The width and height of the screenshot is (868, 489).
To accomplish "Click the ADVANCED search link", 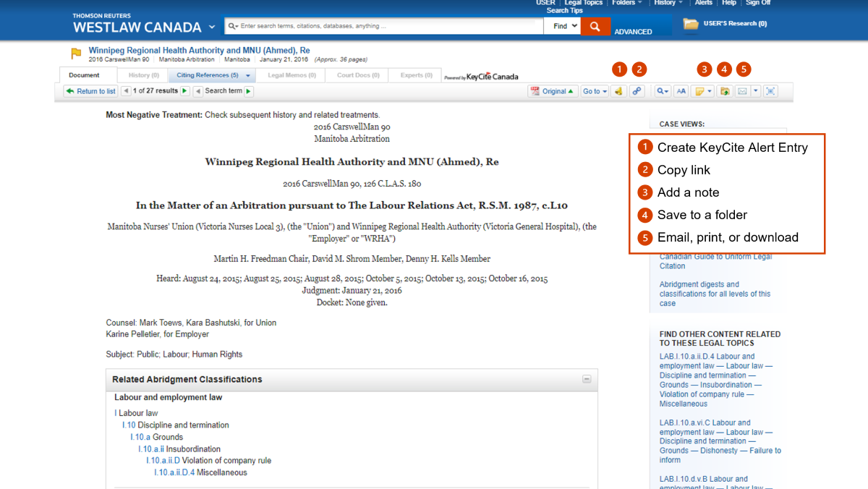I will coord(633,32).
